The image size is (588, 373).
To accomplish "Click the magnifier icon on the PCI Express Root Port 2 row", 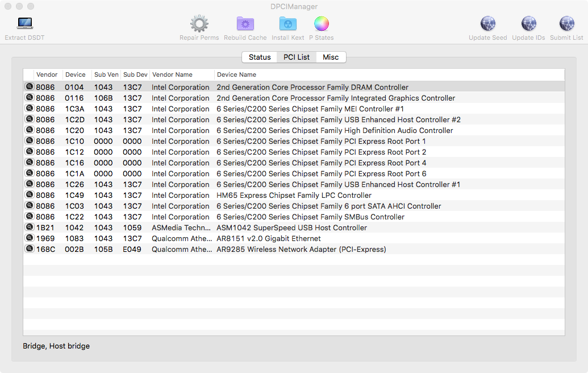I will pos(29,152).
